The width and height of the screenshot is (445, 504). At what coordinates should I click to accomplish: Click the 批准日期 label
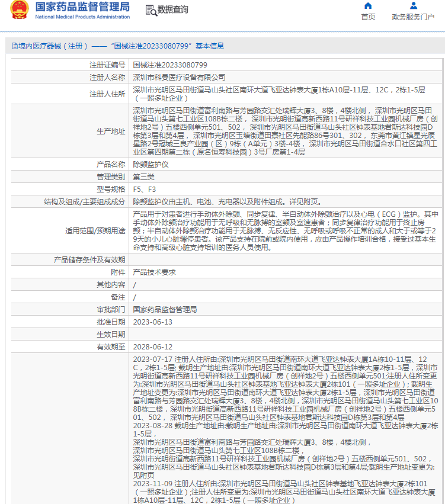(111, 322)
